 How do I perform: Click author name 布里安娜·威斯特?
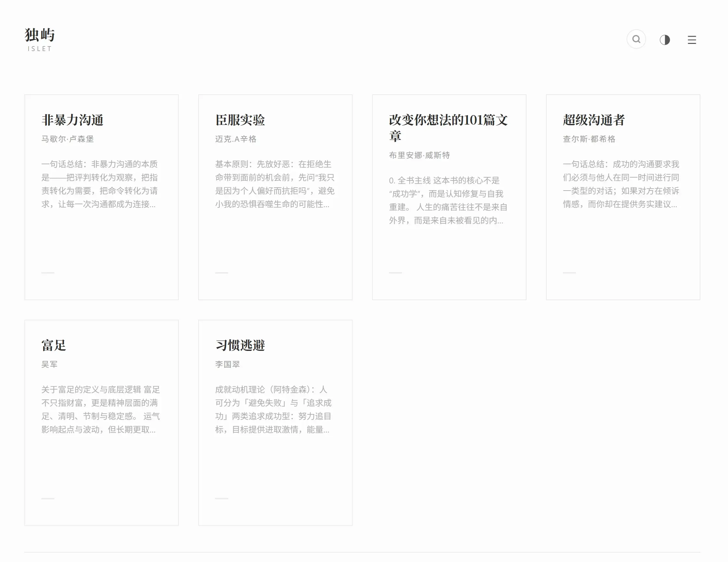point(419,155)
